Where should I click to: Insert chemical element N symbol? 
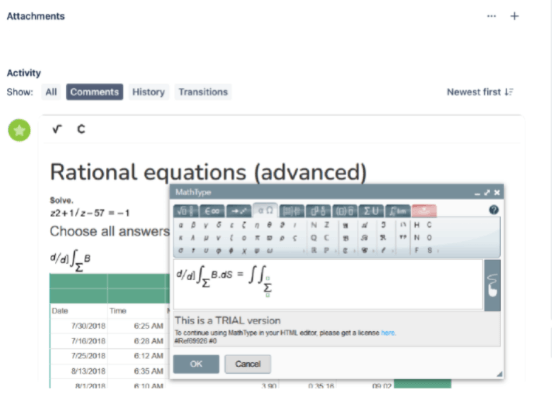coord(417,238)
